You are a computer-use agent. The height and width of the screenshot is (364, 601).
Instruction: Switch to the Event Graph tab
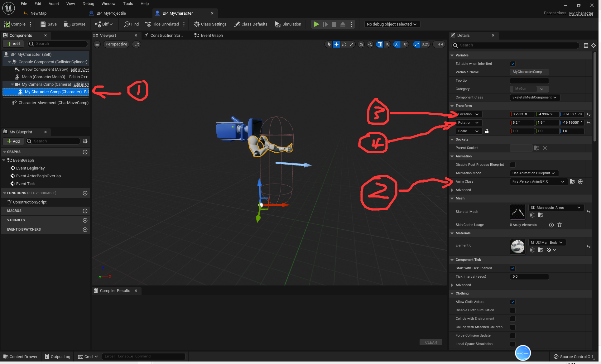click(208, 35)
